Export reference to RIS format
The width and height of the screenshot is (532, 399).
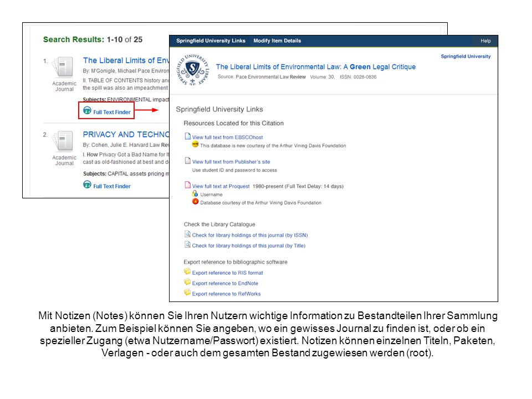227,273
